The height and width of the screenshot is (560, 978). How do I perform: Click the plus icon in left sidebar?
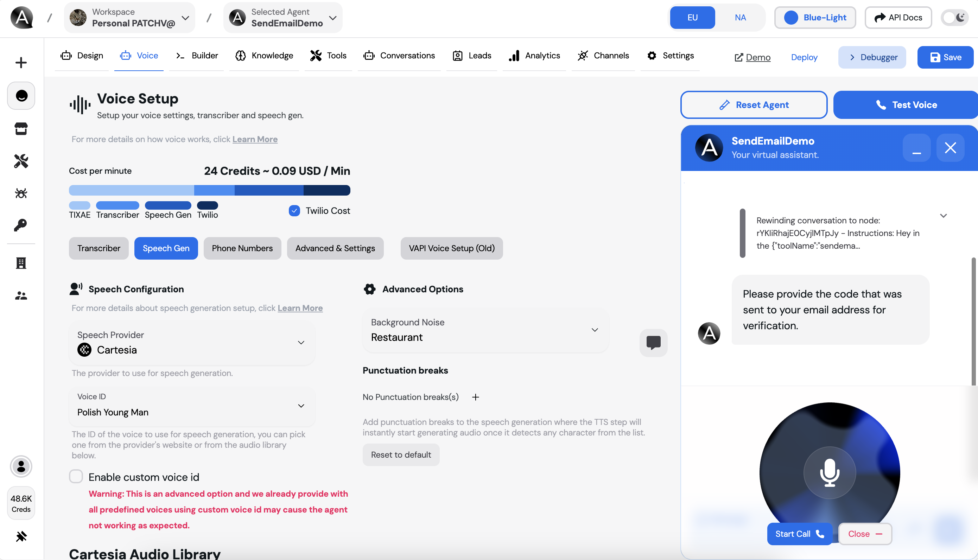[21, 63]
